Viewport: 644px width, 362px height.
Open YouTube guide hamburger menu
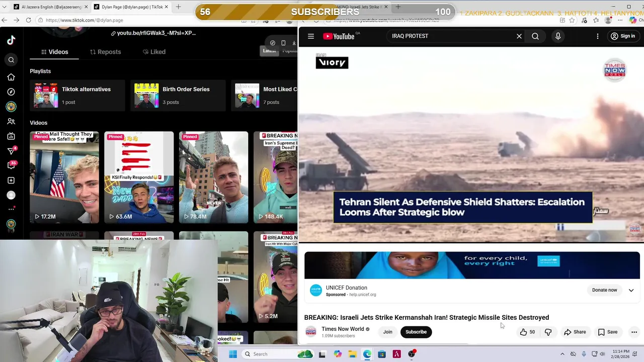coord(311,36)
